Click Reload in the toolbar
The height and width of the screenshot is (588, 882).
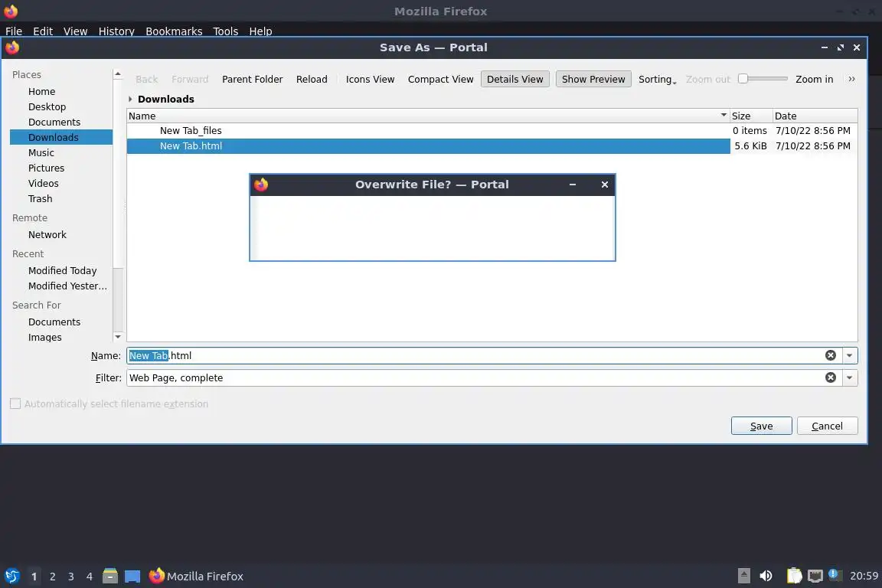312,80
